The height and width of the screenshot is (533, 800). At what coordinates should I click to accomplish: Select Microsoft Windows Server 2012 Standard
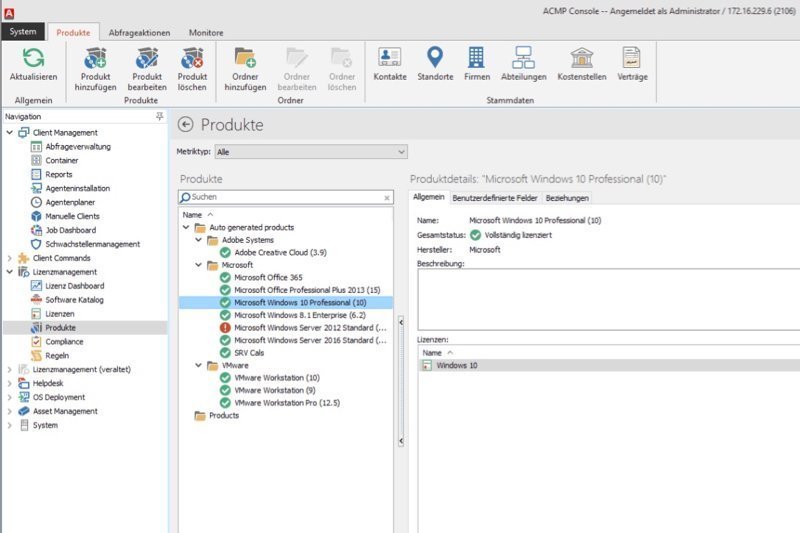(x=310, y=327)
